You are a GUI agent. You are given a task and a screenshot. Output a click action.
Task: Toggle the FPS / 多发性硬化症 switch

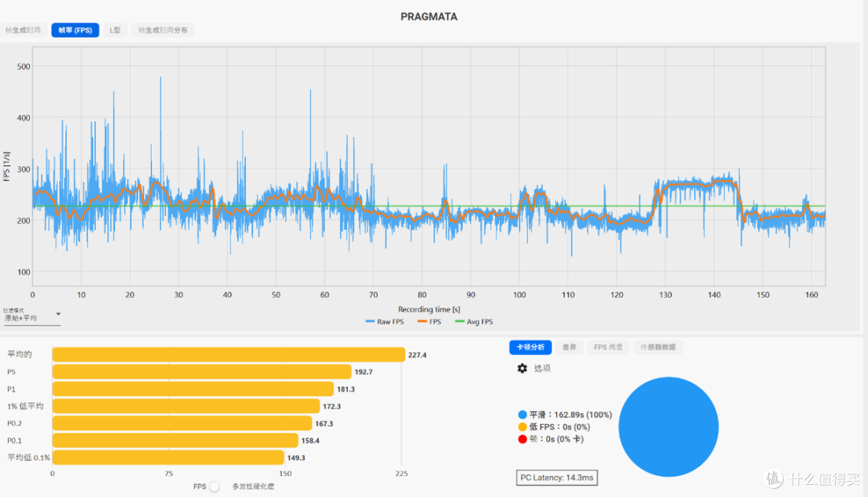pos(215,487)
